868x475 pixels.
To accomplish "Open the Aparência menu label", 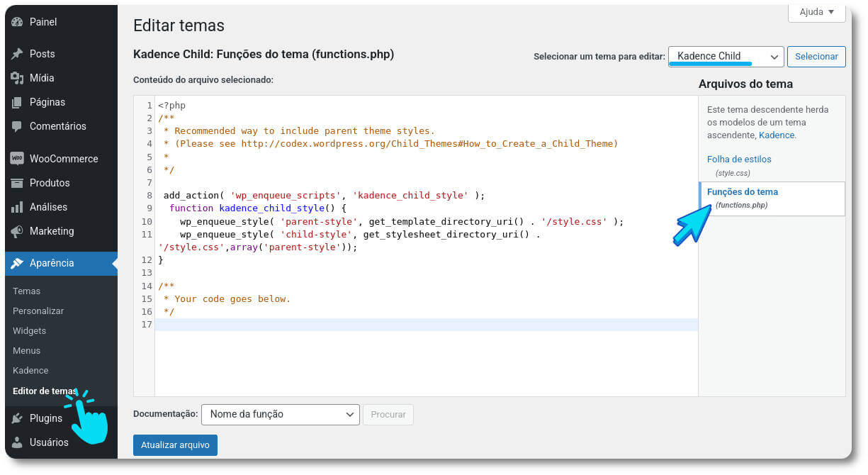I will pos(52,263).
